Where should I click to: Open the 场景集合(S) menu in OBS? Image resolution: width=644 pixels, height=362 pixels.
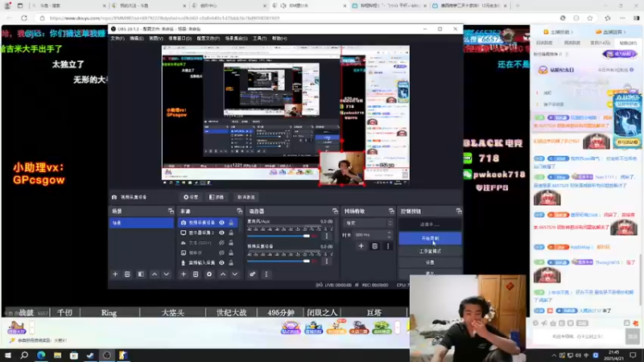coord(236,39)
